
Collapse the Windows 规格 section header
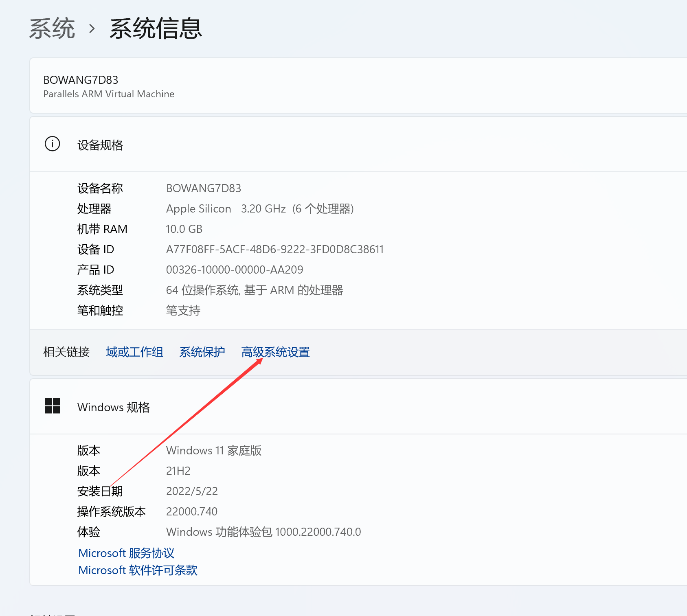[358, 406]
